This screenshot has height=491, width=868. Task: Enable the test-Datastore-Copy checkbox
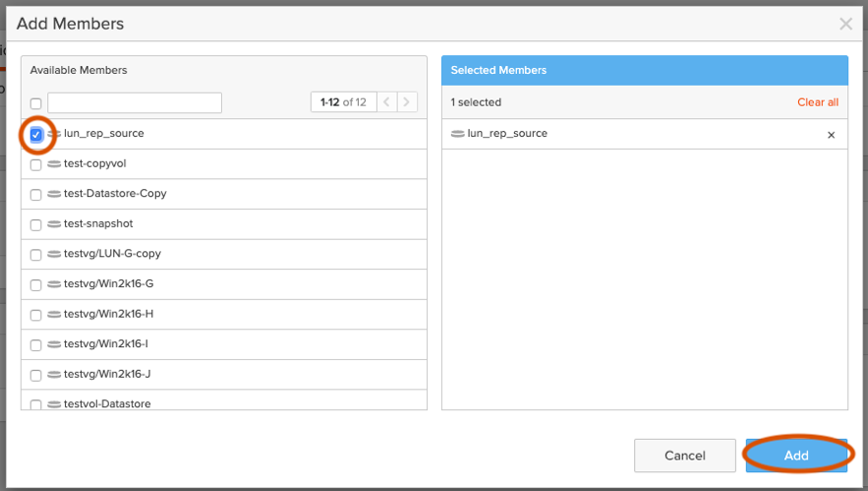[36, 195]
